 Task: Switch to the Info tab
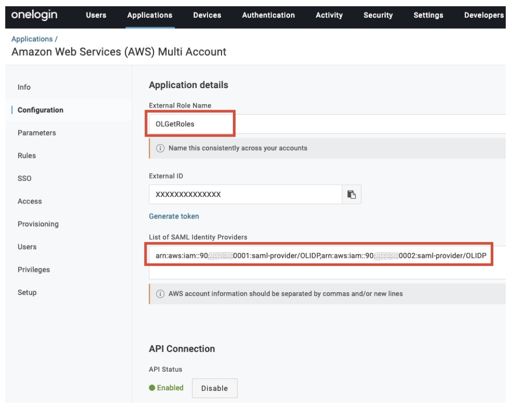(x=24, y=87)
